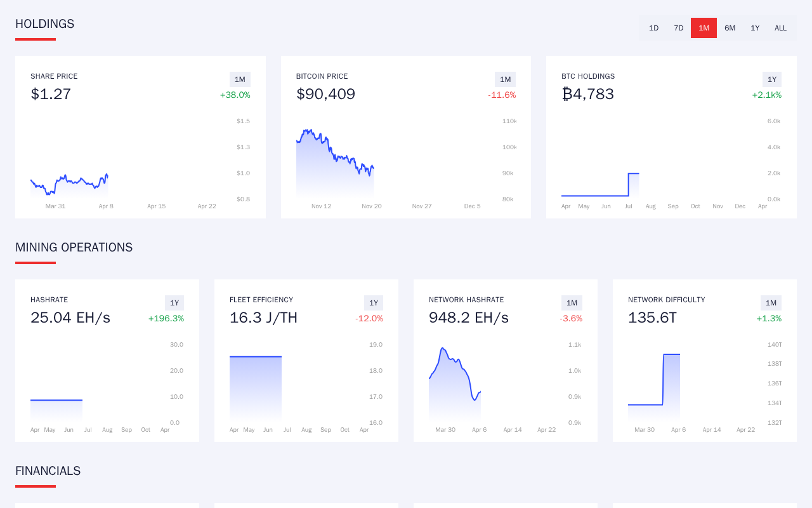Click the 1M badge on Network Difficulty card
Screen dimensions: 812x508
click(x=771, y=303)
